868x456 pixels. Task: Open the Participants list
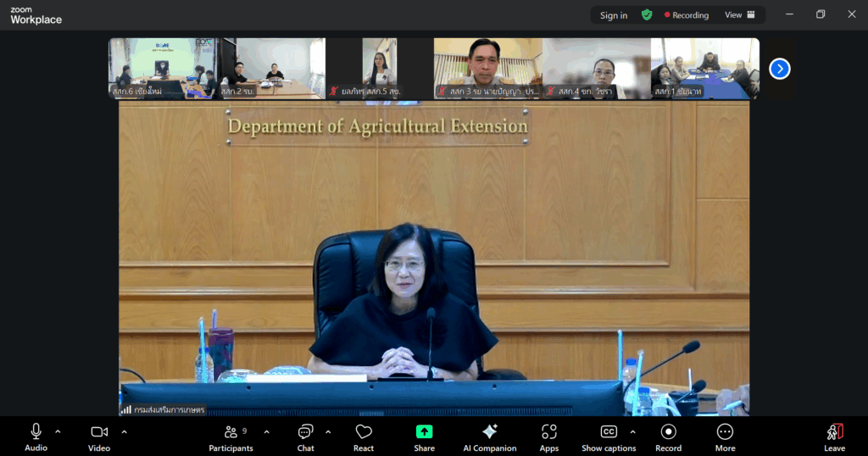click(231, 437)
